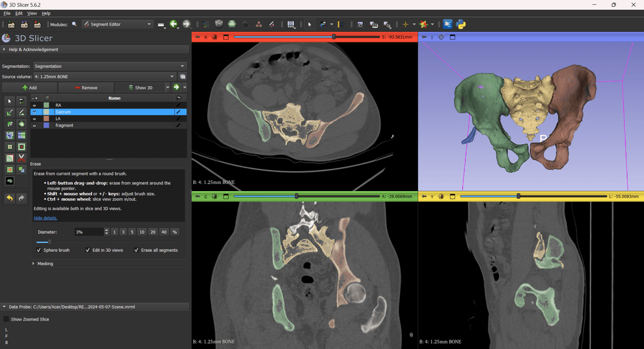Click the Add segment button
Image resolution: width=644 pixels, height=349 pixels.
29,87
